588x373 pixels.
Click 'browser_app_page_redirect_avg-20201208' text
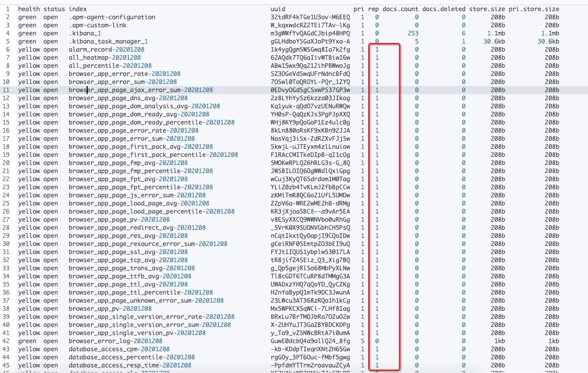(x=137, y=228)
